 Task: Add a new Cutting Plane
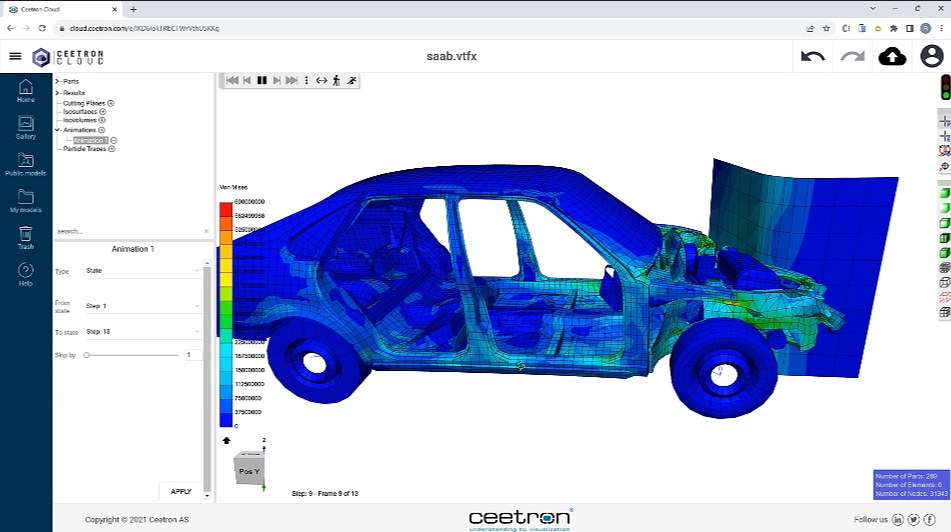[x=111, y=103]
